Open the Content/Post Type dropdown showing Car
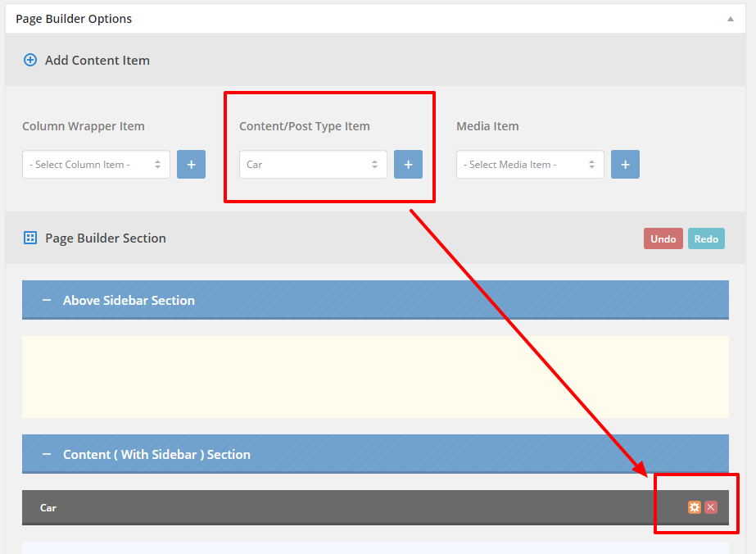The height and width of the screenshot is (554, 756). [x=313, y=165]
